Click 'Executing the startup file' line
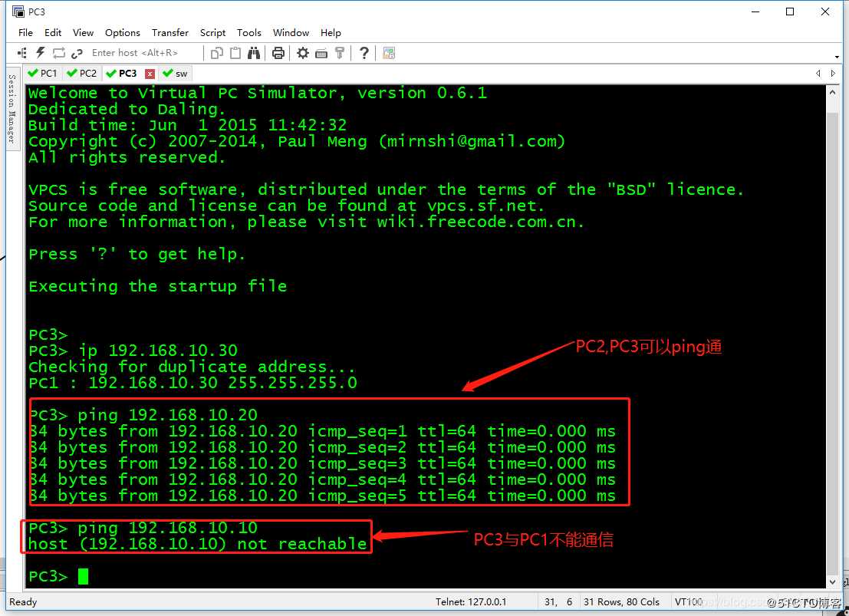 (157, 286)
